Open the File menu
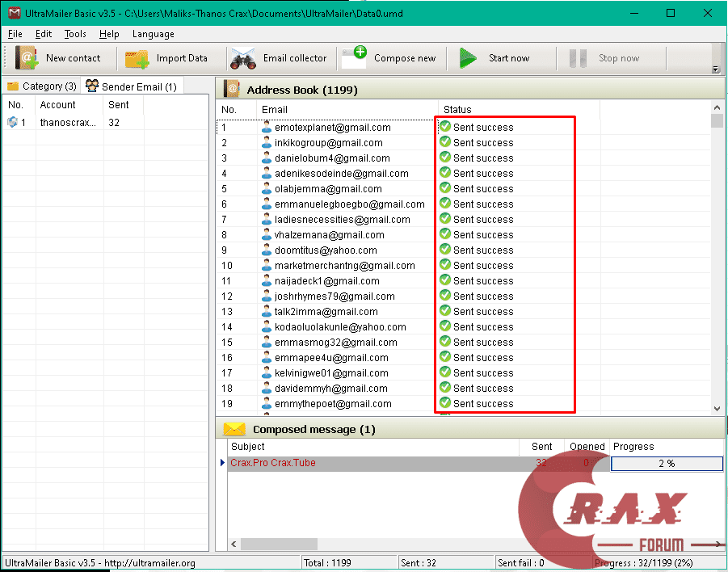This screenshot has width=728, height=572. click(x=15, y=34)
